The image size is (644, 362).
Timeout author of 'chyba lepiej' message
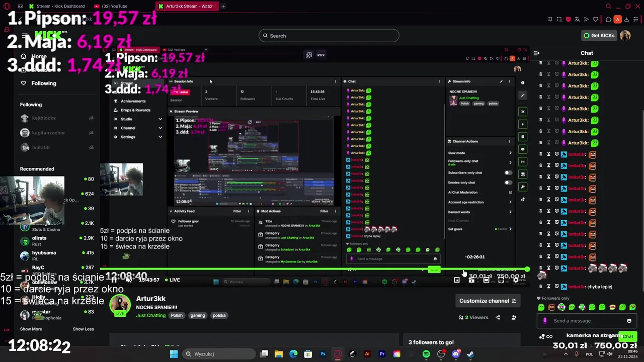[549, 287]
